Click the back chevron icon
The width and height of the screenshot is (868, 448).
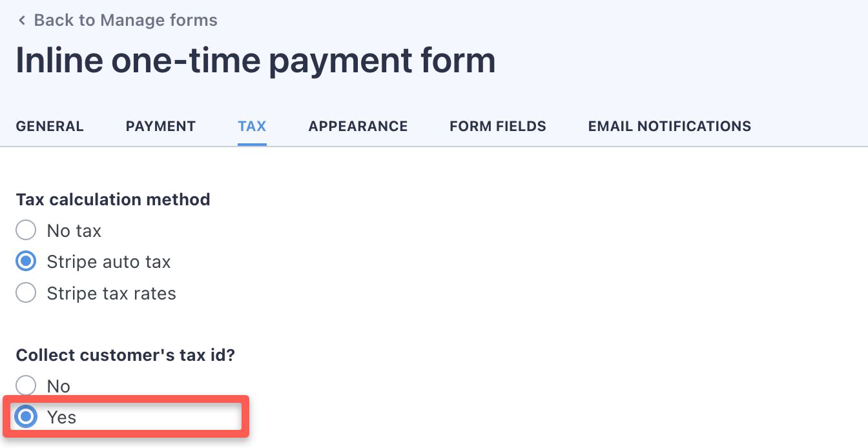click(x=21, y=20)
